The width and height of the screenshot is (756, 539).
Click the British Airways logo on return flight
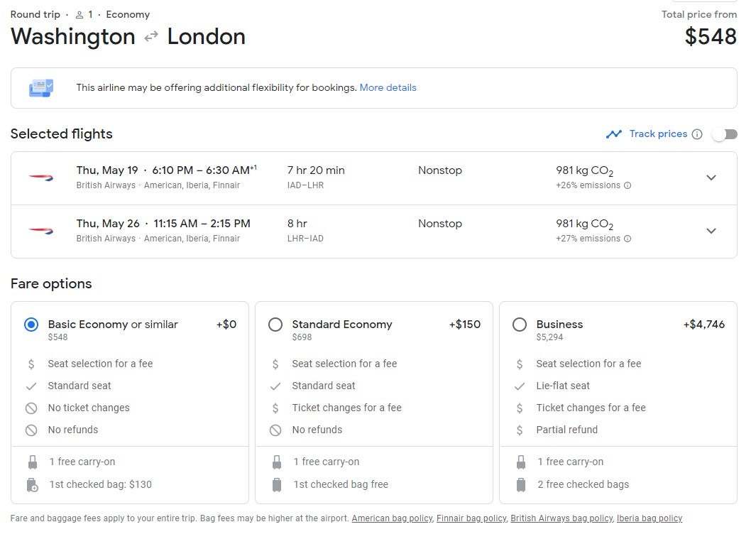(x=40, y=231)
